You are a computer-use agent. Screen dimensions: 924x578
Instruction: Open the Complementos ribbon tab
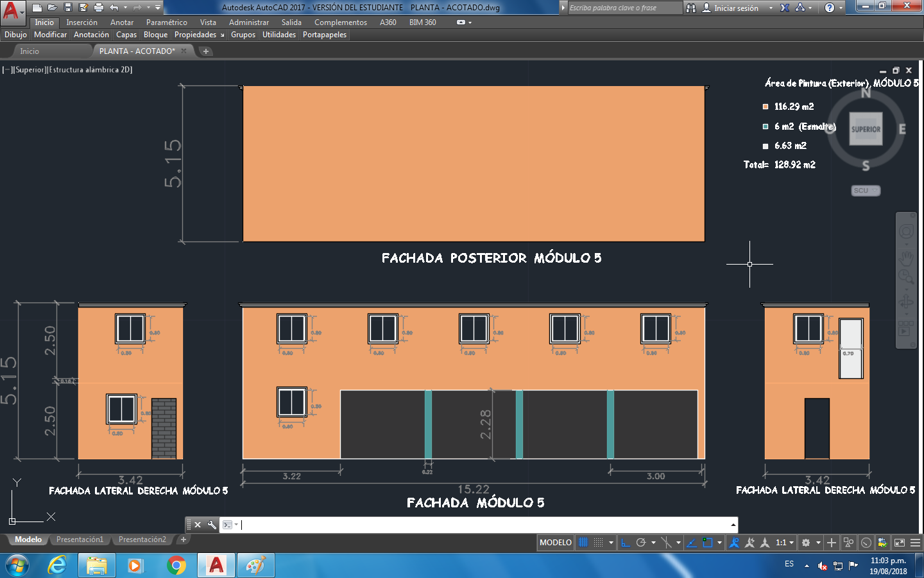click(341, 22)
